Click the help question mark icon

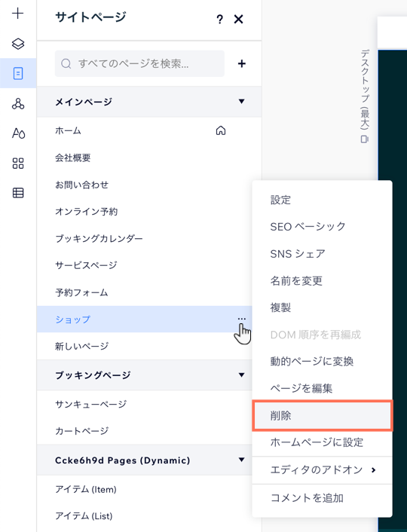pyautogui.click(x=219, y=19)
